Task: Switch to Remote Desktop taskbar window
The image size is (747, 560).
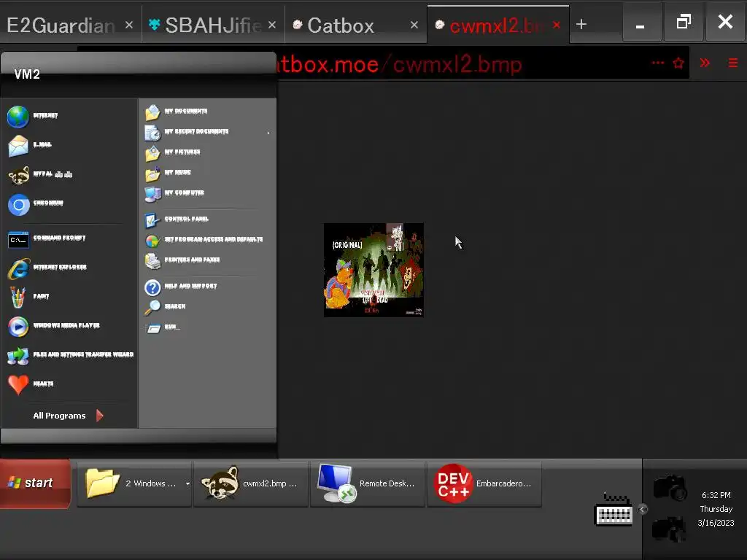Action: pyautogui.click(x=368, y=484)
